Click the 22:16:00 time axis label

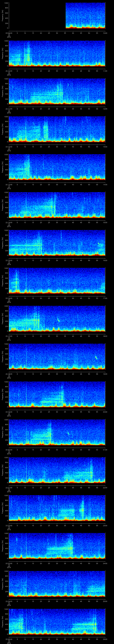click(9, 298)
